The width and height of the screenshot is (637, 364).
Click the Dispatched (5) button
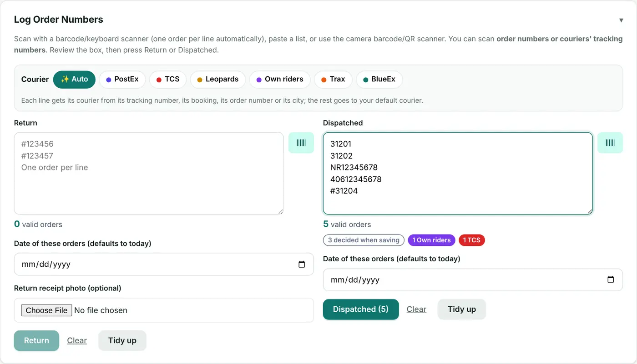(x=361, y=309)
